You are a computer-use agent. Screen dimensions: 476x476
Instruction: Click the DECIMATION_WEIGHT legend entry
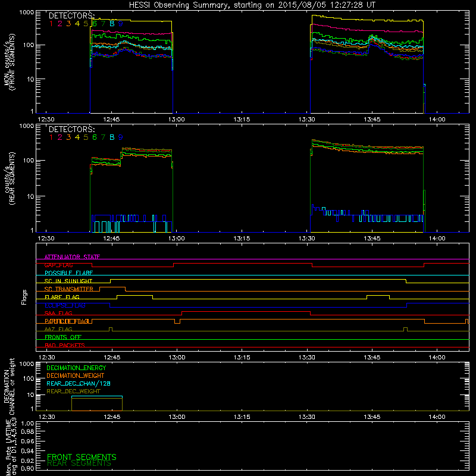click(x=76, y=375)
